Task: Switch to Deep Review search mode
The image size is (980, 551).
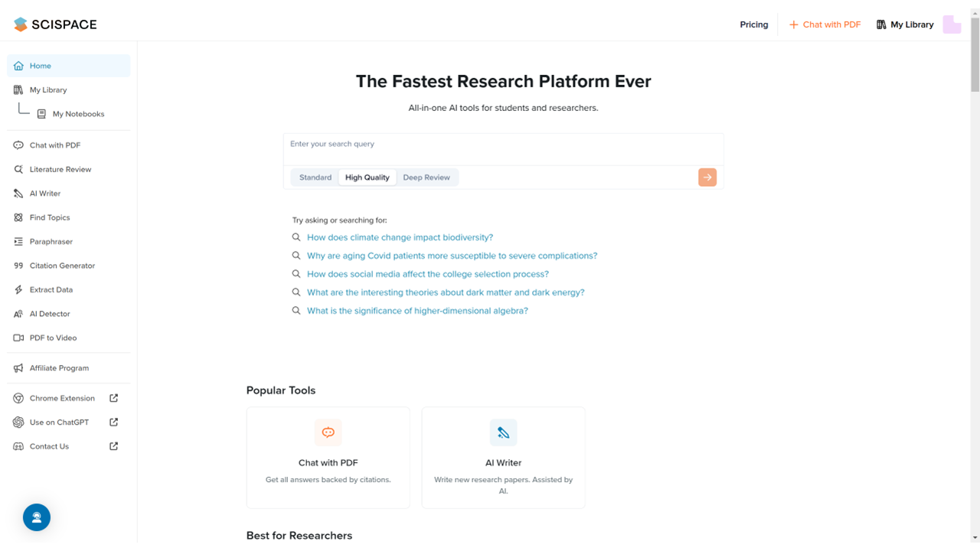Action: coord(426,178)
